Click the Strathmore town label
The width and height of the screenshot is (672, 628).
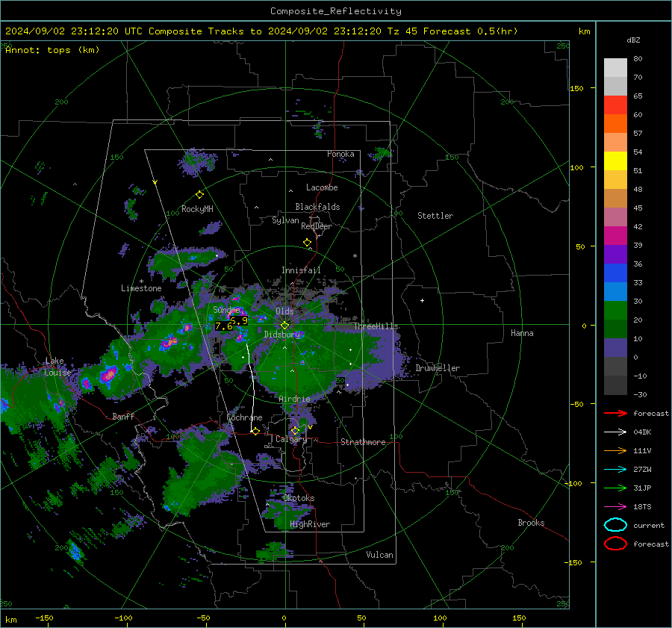click(x=363, y=442)
